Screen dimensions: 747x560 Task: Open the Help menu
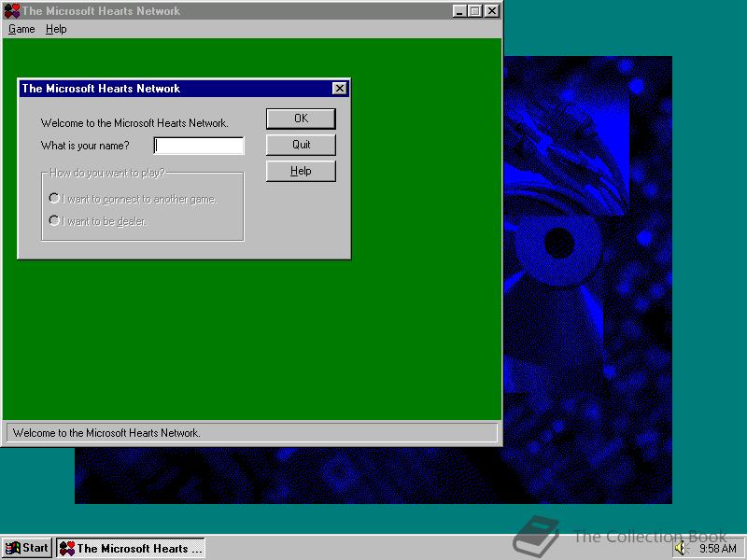click(x=56, y=29)
